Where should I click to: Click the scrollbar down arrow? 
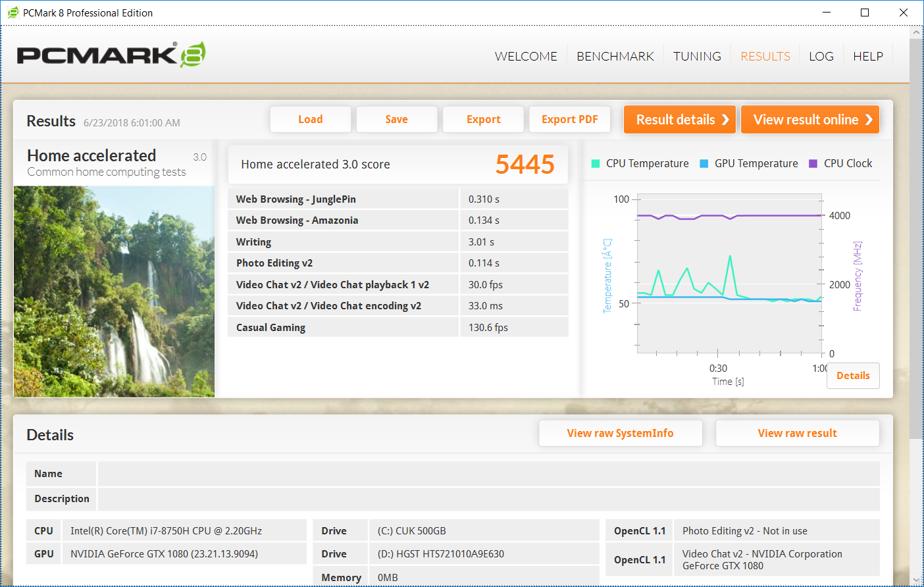click(916, 580)
